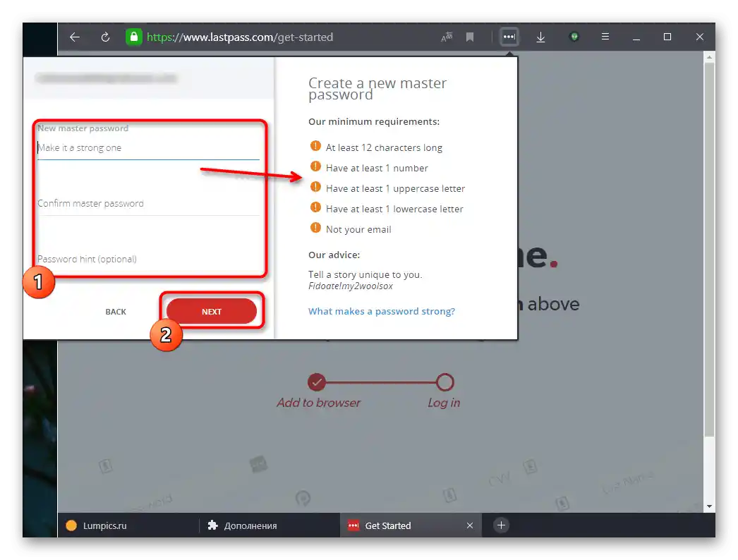Click the vertical scrollbar thumb
This screenshot has width=738, height=560.
click(709, 250)
